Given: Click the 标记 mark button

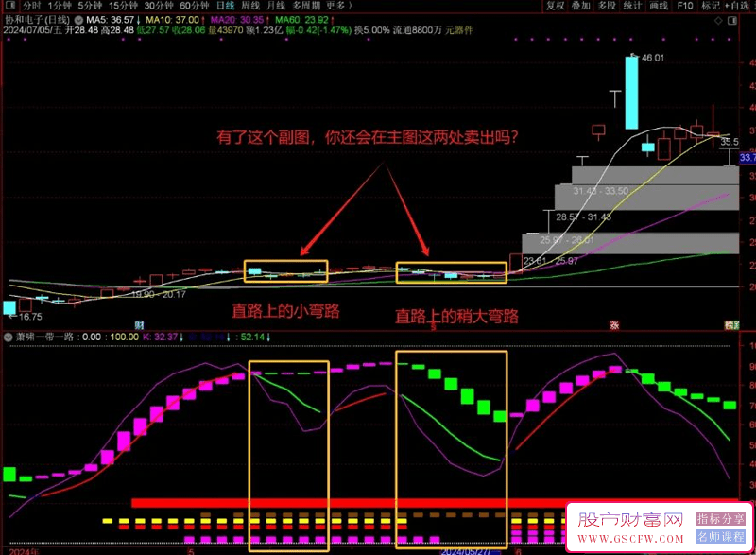Looking at the screenshot, I should [x=711, y=6].
